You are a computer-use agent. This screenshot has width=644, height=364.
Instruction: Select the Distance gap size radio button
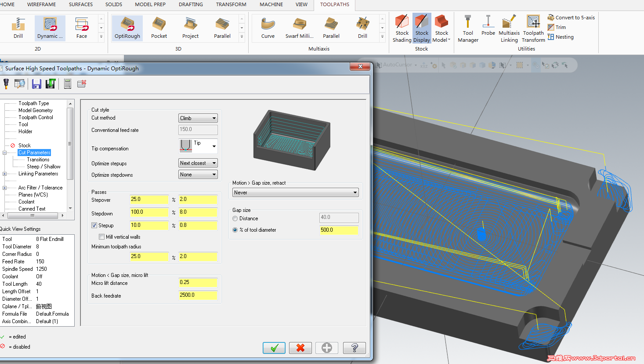point(235,218)
